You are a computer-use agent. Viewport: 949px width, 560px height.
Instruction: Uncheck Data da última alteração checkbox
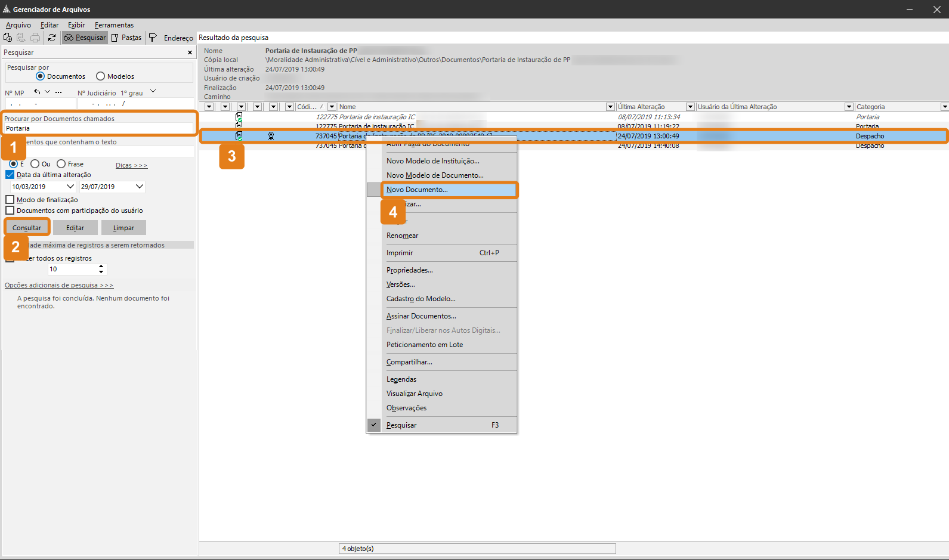tap(10, 175)
